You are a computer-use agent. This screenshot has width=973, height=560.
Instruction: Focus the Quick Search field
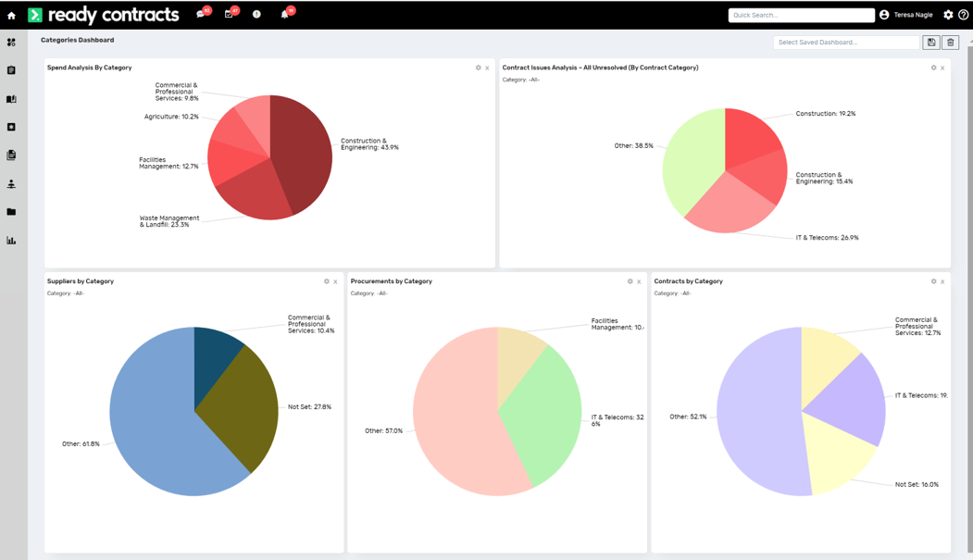(x=801, y=15)
